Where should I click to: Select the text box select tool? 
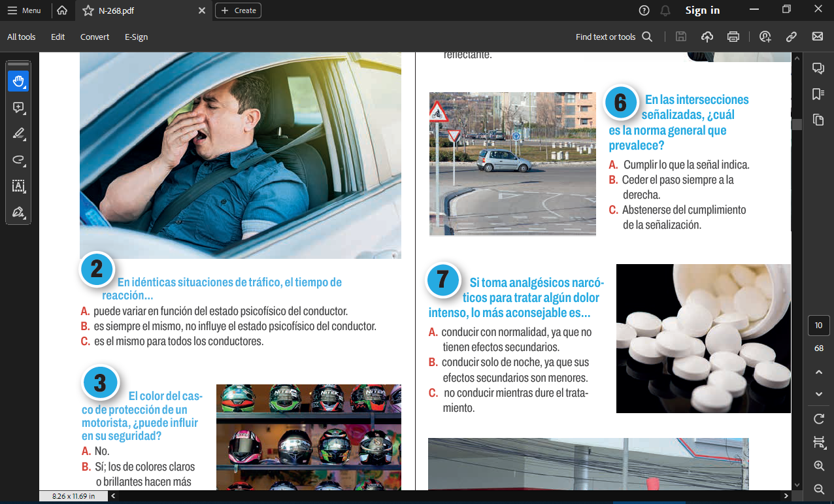point(18,186)
